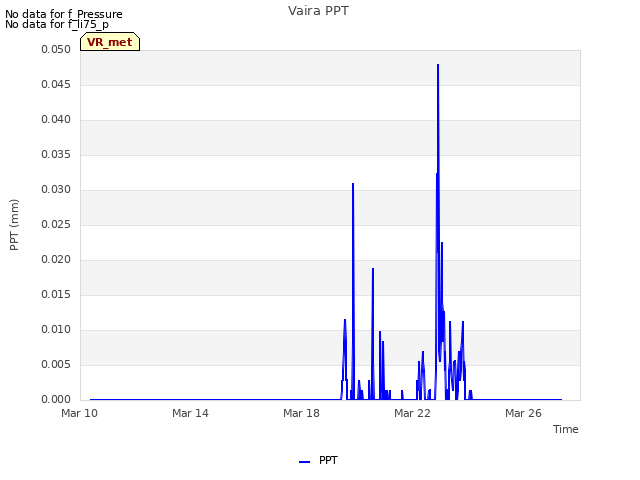The image size is (640, 480).
Task: Click the Mar 26 x-axis label
Action: pyautogui.click(x=523, y=413)
